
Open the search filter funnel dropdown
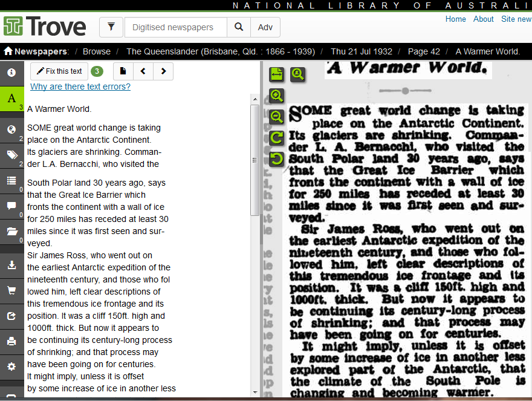tap(111, 27)
